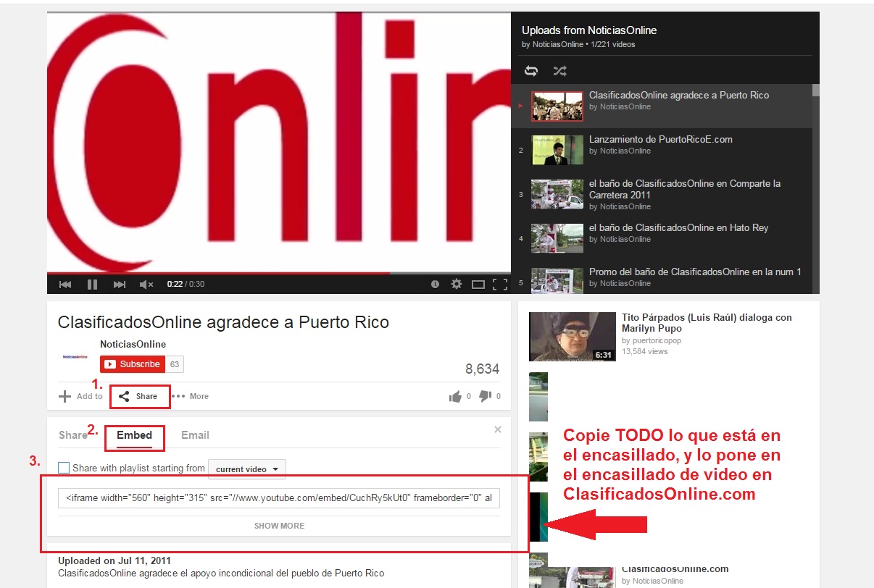The height and width of the screenshot is (588, 874).
Task: Click the Share button under video
Action: point(138,396)
